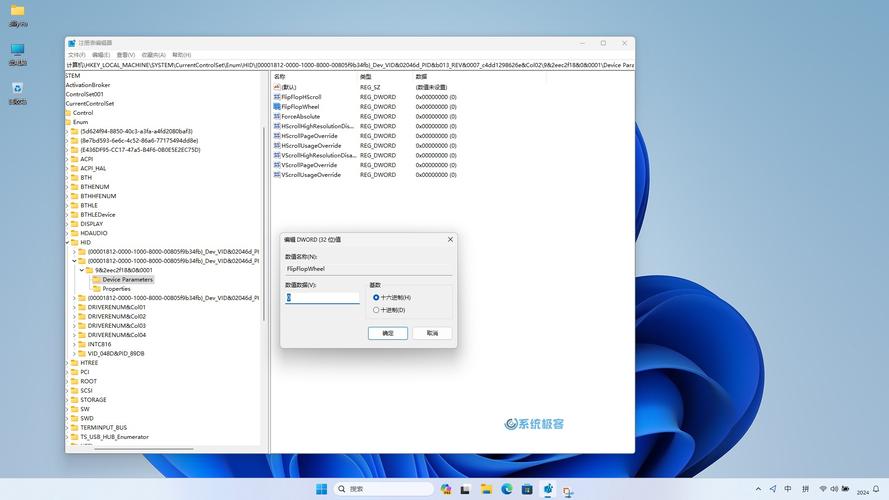Click the Properties key folder icon

coord(96,289)
